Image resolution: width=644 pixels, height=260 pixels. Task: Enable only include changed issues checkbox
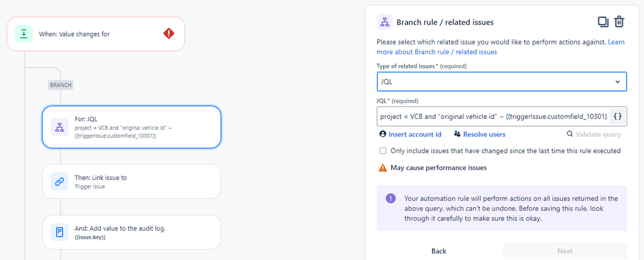click(383, 151)
